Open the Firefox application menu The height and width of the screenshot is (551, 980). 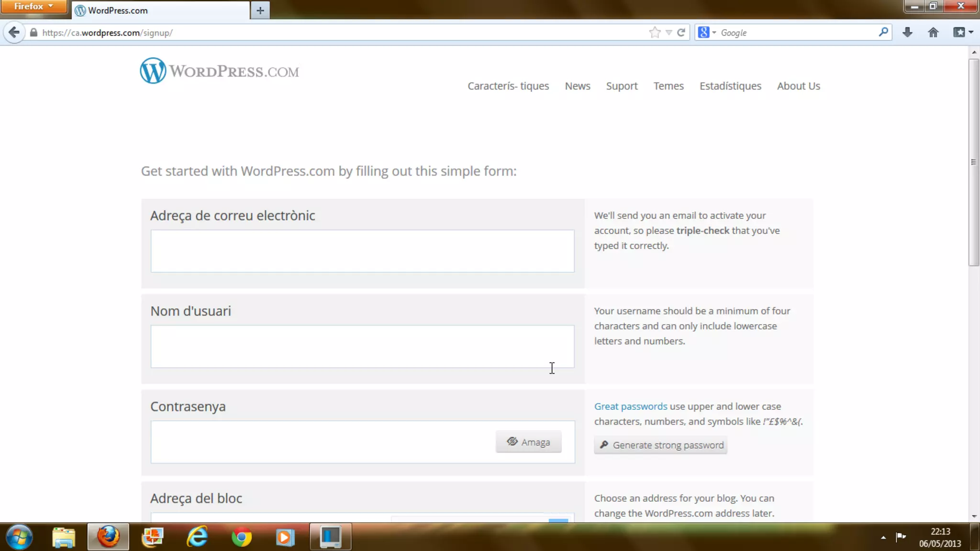coord(33,6)
